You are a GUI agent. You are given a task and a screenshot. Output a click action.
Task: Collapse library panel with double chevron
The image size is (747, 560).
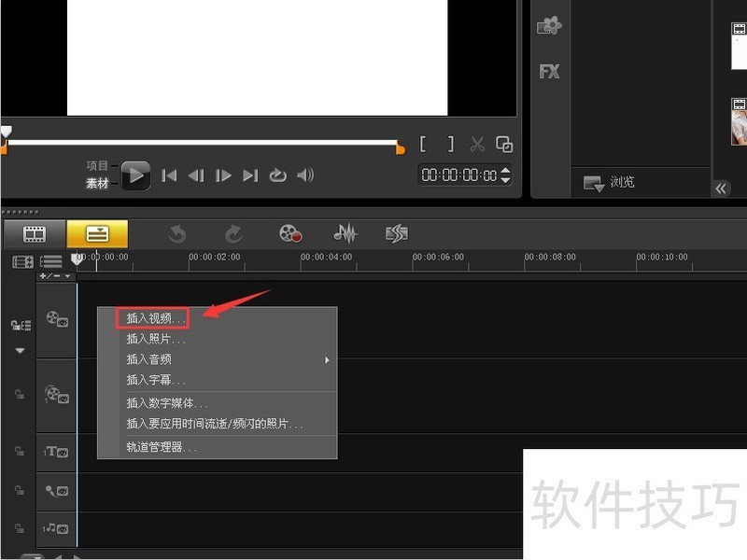pyautogui.click(x=721, y=189)
